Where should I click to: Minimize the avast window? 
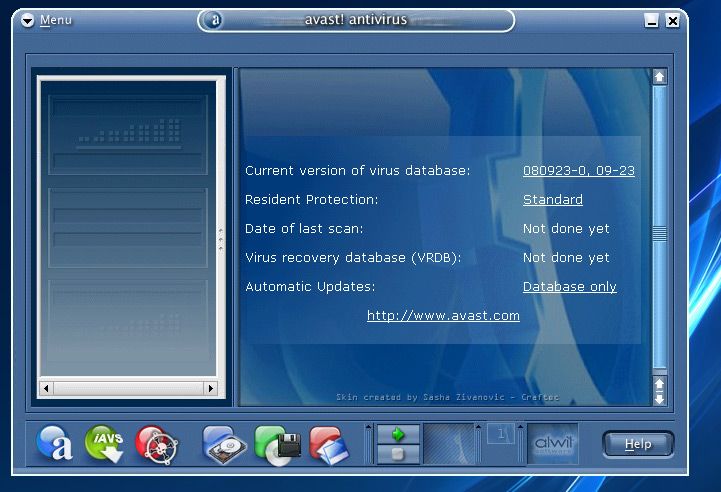point(651,21)
